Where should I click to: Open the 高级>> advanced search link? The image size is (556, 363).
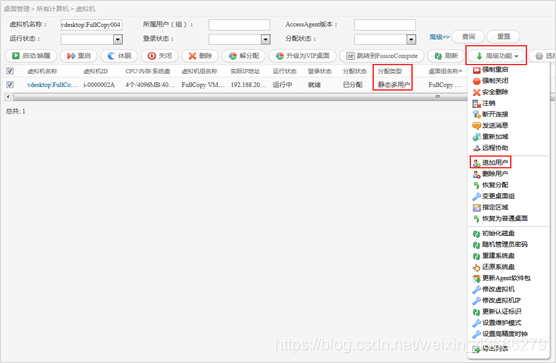tap(439, 37)
